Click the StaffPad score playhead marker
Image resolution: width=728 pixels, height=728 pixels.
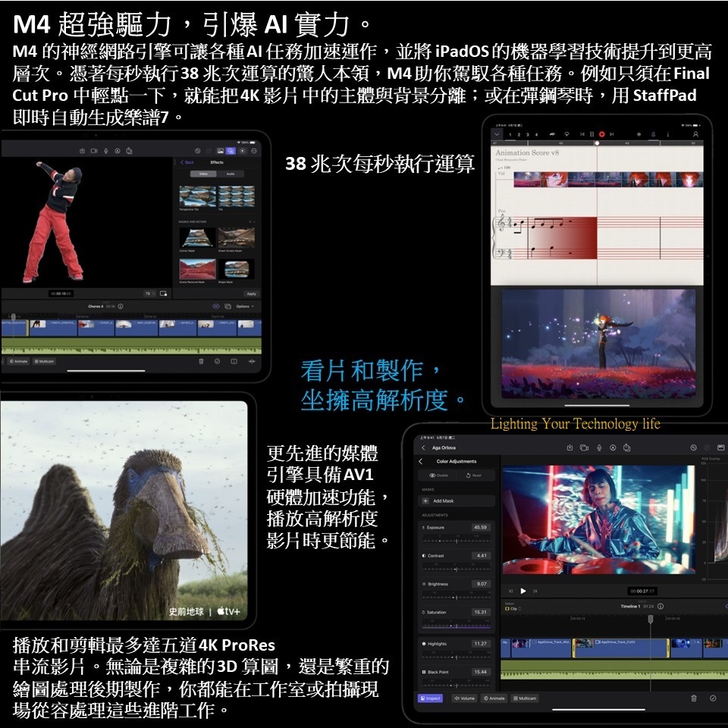click(x=597, y=143)
